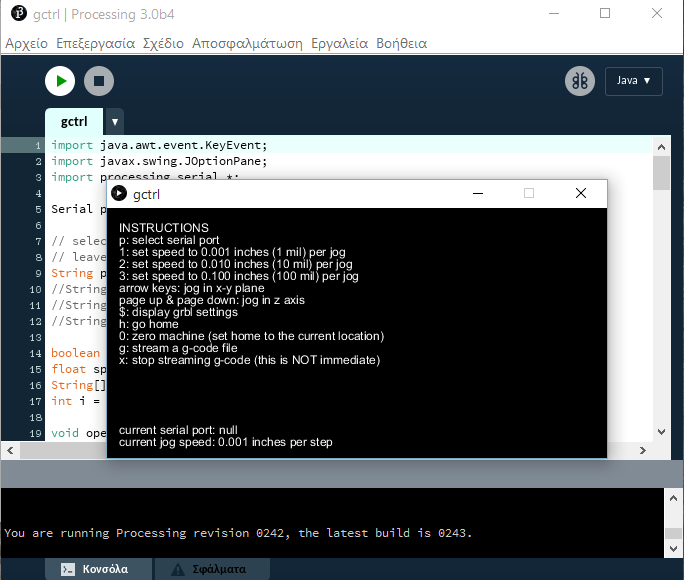Click the 'boolean' keyword on line 14
Screen dimensions: 684x580
(75, 353)
